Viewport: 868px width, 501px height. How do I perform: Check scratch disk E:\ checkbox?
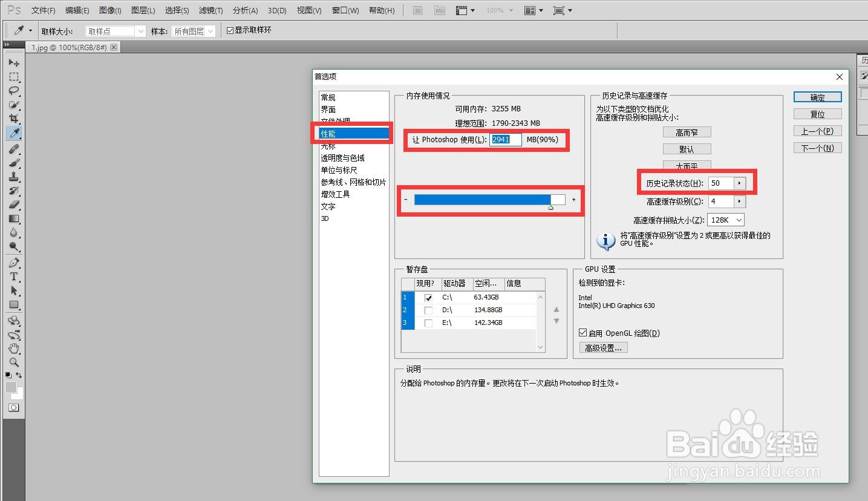click(428, 323)
